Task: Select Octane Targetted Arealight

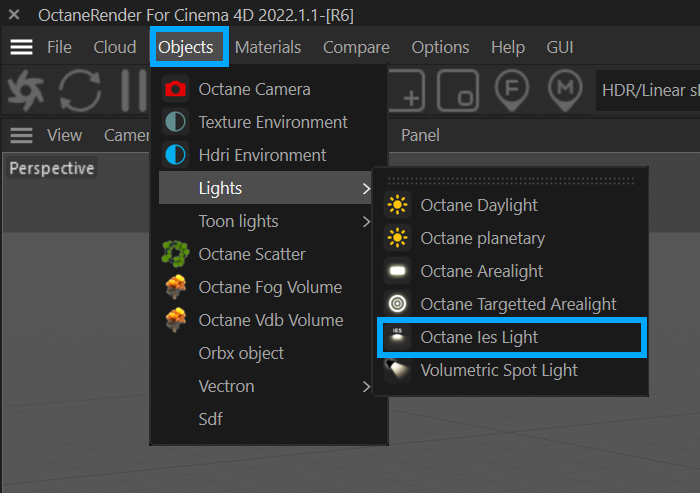Action: click(x=518, y=304)
